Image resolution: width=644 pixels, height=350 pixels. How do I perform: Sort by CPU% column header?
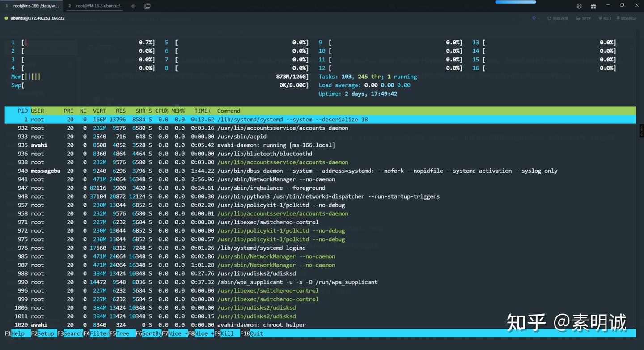pos(162,111)
